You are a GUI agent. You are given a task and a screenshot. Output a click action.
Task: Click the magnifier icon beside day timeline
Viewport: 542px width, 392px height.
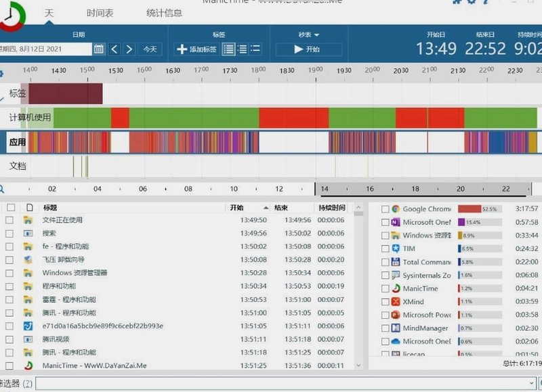(x=2, y=189)
